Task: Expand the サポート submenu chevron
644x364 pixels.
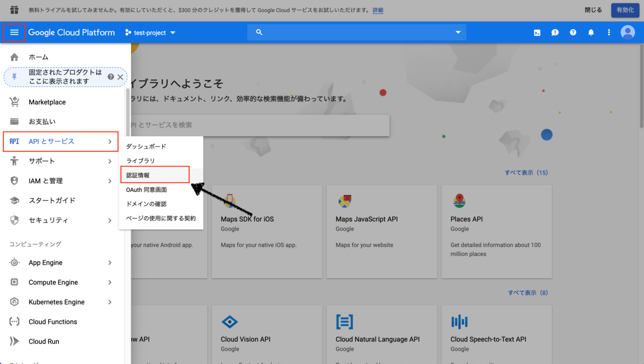Action: point(109,161)
